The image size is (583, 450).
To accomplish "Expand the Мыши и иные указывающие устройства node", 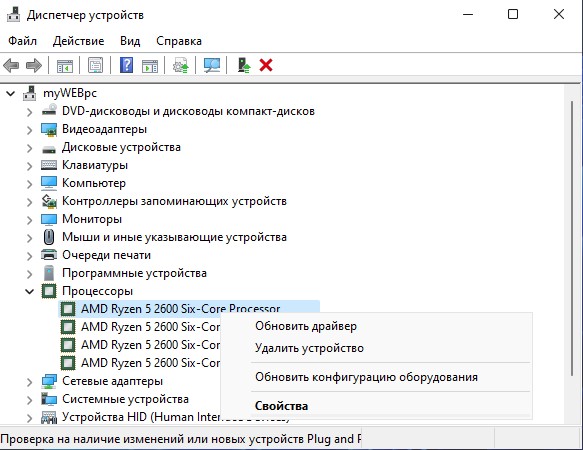I will point(29,238).
